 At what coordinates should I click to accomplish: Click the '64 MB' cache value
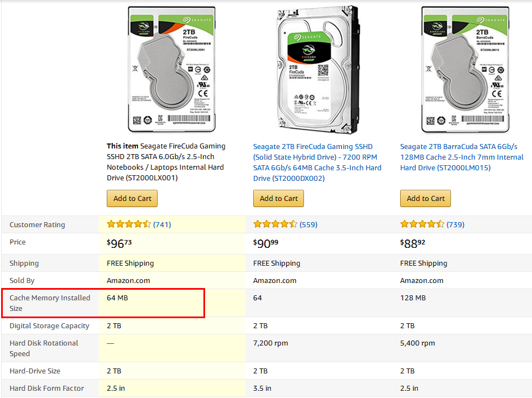coord(117,298)
